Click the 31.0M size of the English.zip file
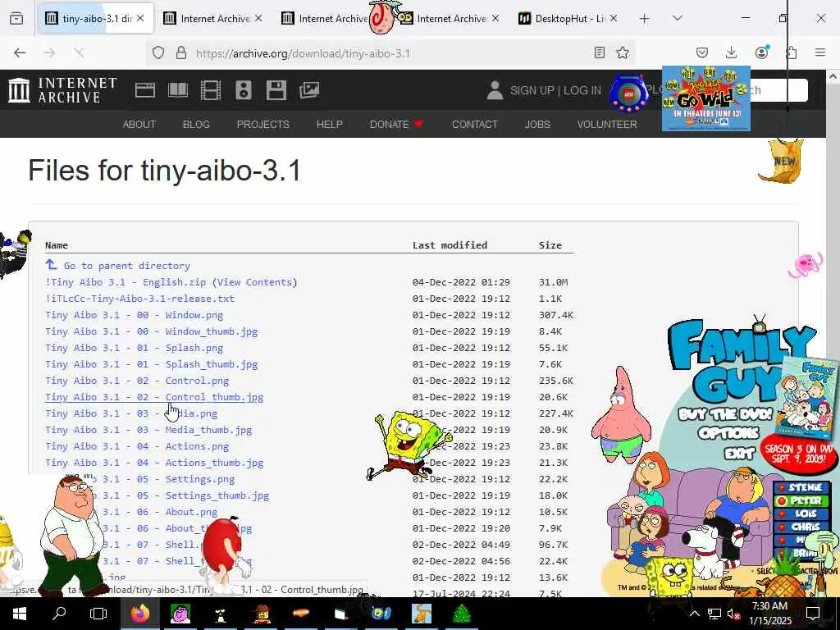The height and width of the screenshot is (630, 840). click(554, 282)
